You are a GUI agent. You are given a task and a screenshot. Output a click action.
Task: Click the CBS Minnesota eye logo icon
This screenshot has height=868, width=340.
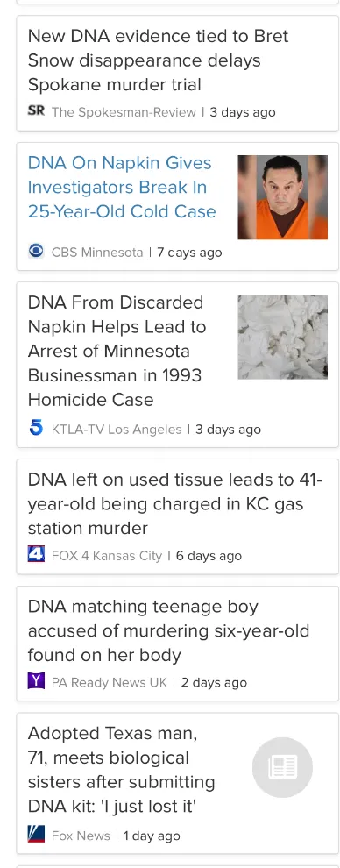click(36, 252)
